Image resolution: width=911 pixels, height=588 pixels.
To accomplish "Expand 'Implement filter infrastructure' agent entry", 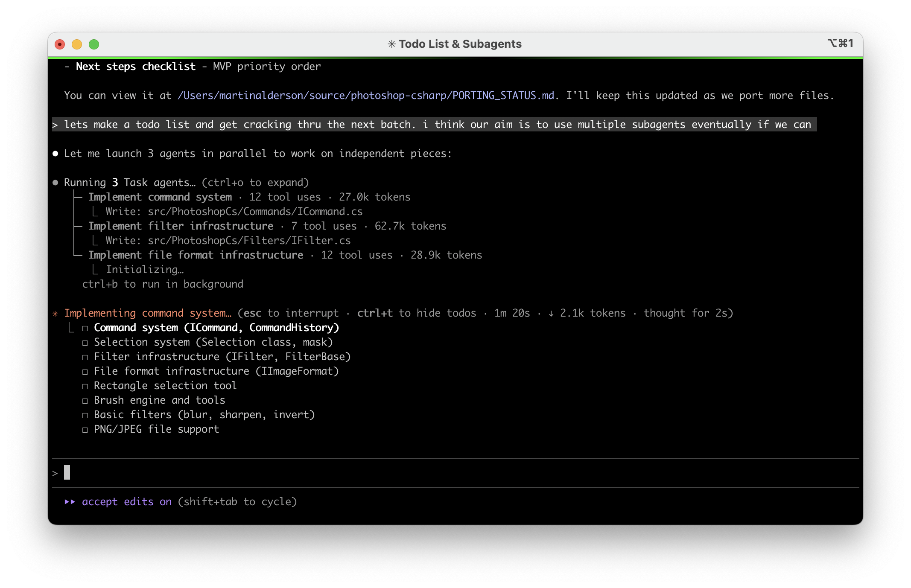I will click(181, 226).
